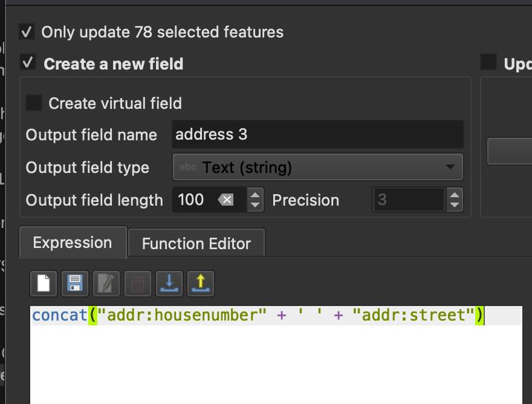
Task: Open the Output field type dropdown
Action: coord(318,167)
